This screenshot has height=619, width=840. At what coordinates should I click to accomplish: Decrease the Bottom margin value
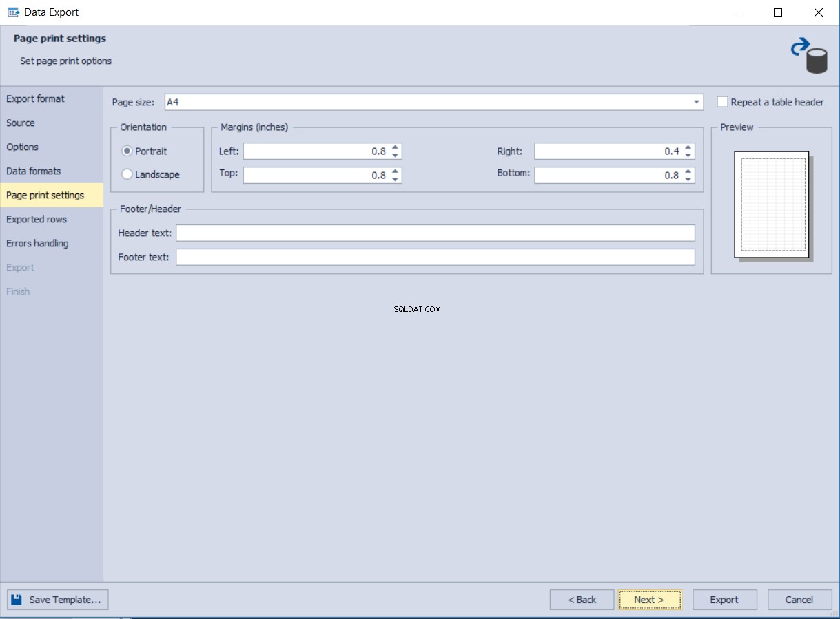(689, 180)
